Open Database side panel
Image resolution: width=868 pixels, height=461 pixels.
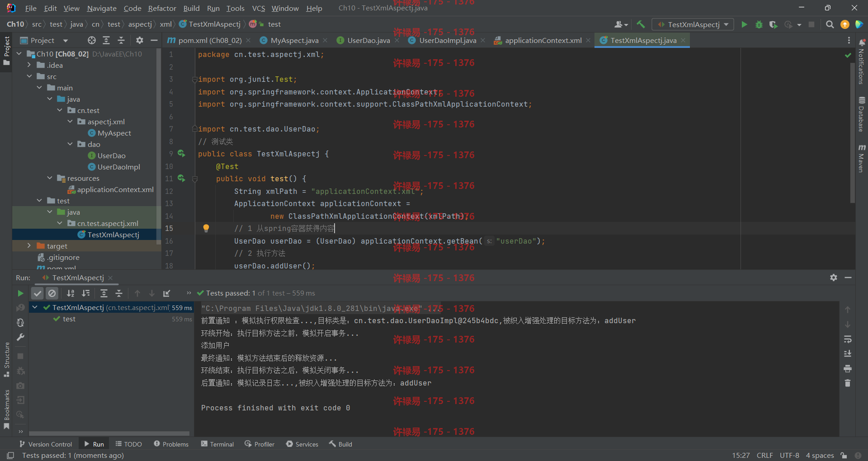coord(862,114)
